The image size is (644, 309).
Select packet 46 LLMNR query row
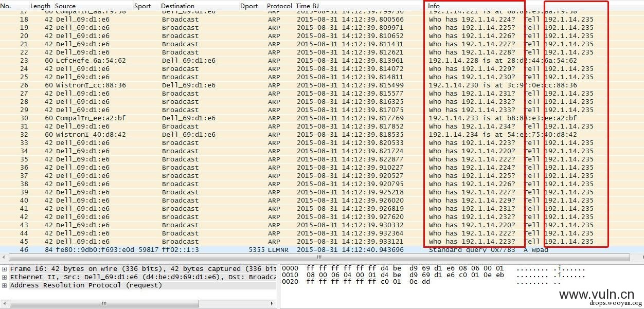(x=322, y=250)
